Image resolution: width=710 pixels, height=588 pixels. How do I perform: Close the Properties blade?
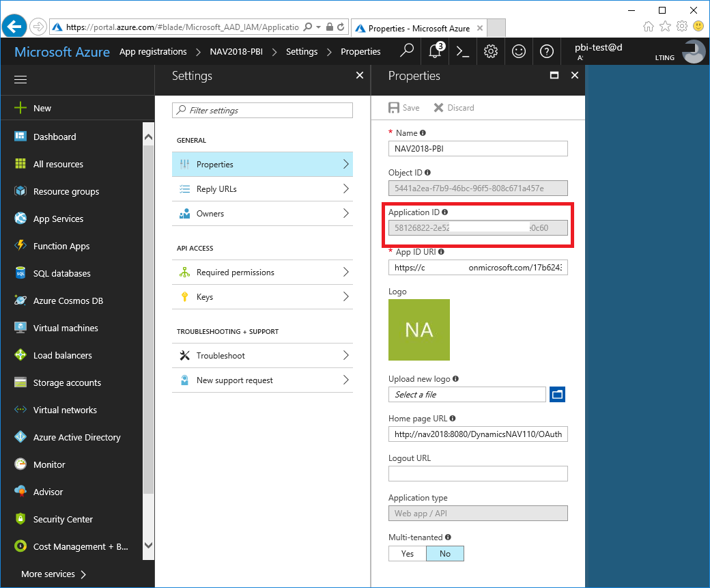coord(575,75)
